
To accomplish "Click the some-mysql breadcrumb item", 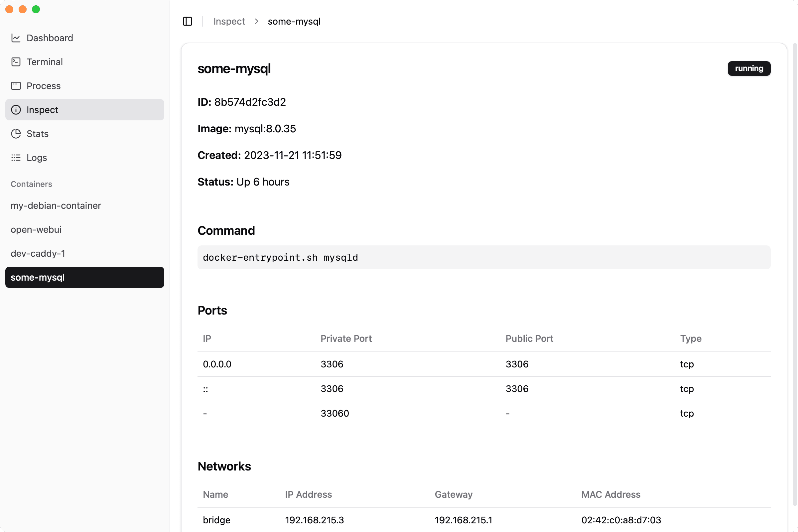I will click(x=294, y=21).
